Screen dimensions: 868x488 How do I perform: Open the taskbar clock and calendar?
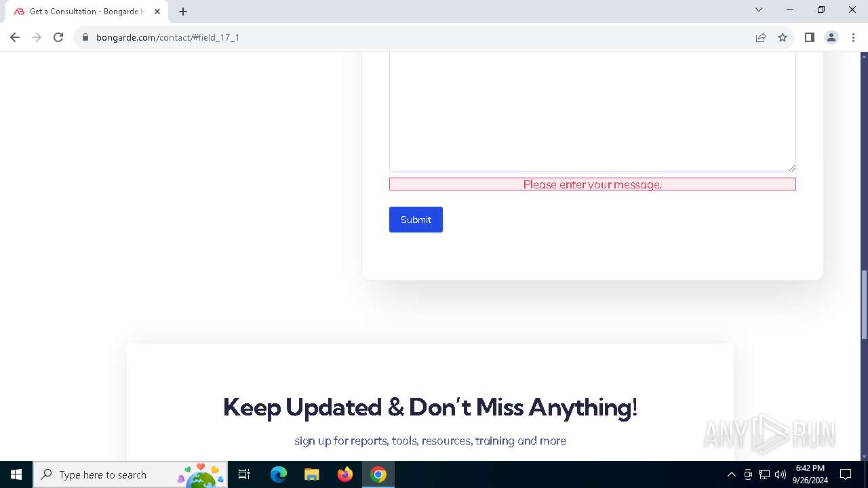810,474
